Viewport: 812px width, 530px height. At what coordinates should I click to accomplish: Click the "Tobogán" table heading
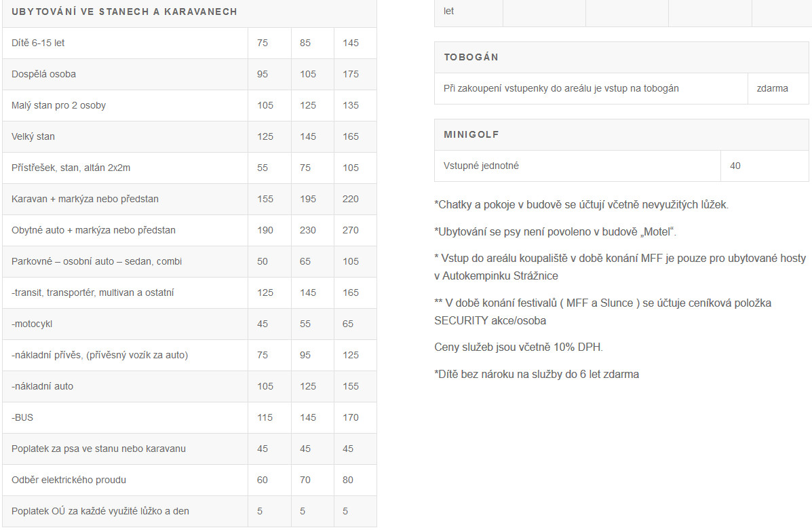(x=471, y=57)
